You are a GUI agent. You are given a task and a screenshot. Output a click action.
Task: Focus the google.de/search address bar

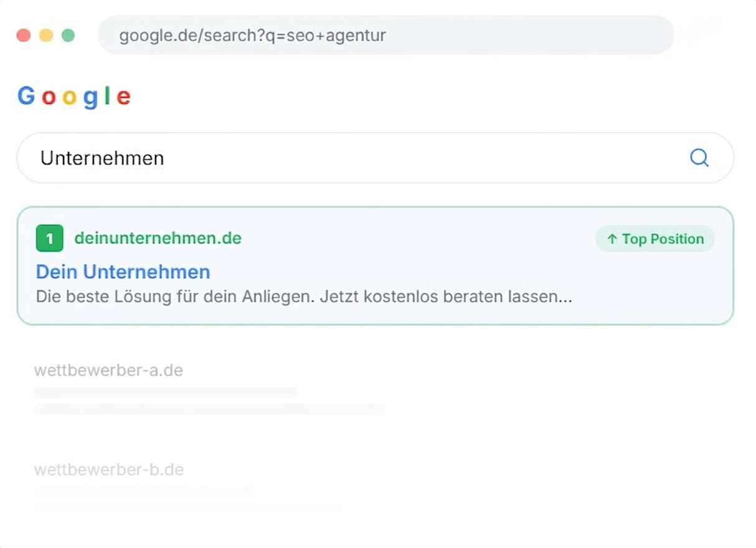[385, 35]
